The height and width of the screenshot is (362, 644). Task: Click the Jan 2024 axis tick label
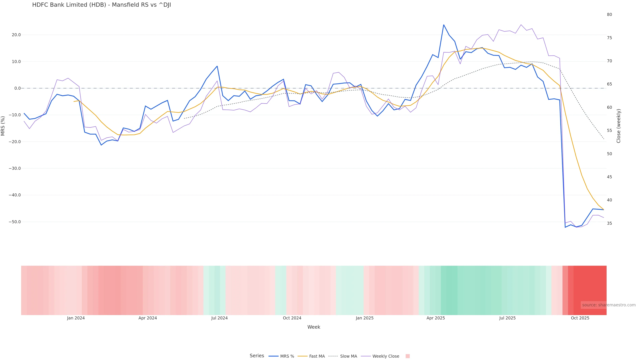coord(76,318)
